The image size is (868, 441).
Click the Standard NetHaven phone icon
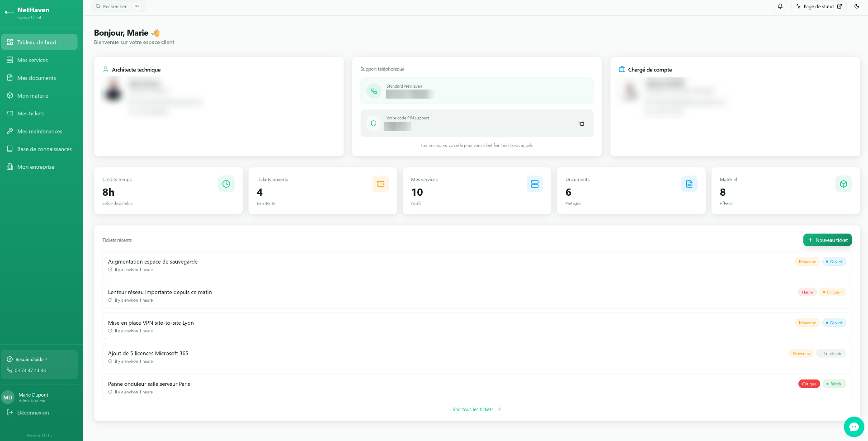[374, 91]
